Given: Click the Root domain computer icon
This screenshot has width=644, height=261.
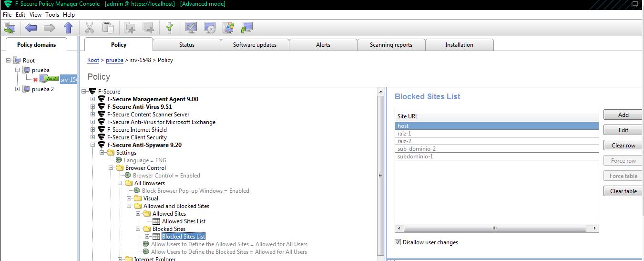Looking at the screenshot, I should [17, 61].
